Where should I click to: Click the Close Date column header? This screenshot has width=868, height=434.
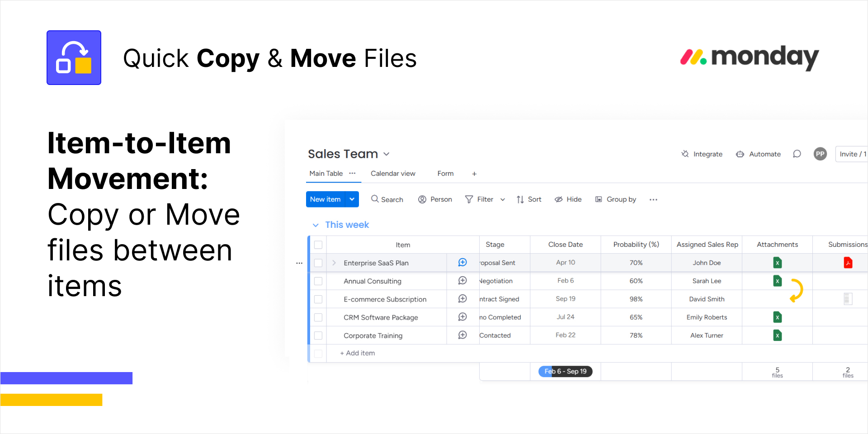(x=566, y=245)
